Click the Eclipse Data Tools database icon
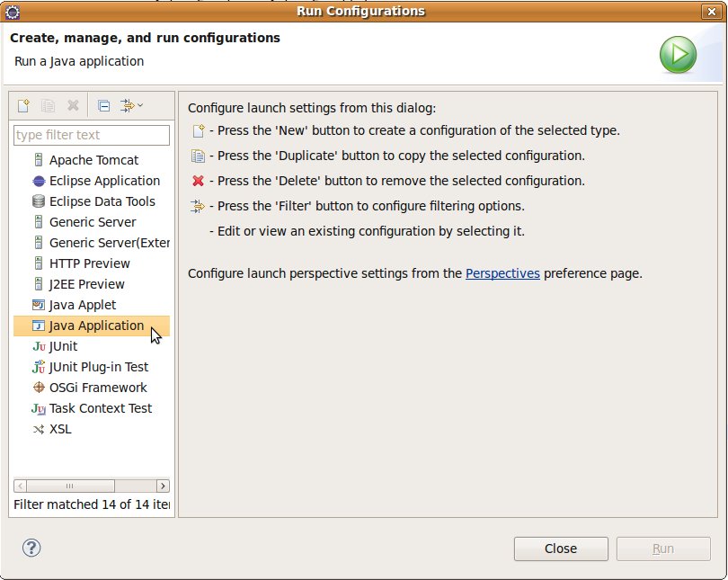The width and height of the screenshot is (728, 580). (x=39, y=201)
